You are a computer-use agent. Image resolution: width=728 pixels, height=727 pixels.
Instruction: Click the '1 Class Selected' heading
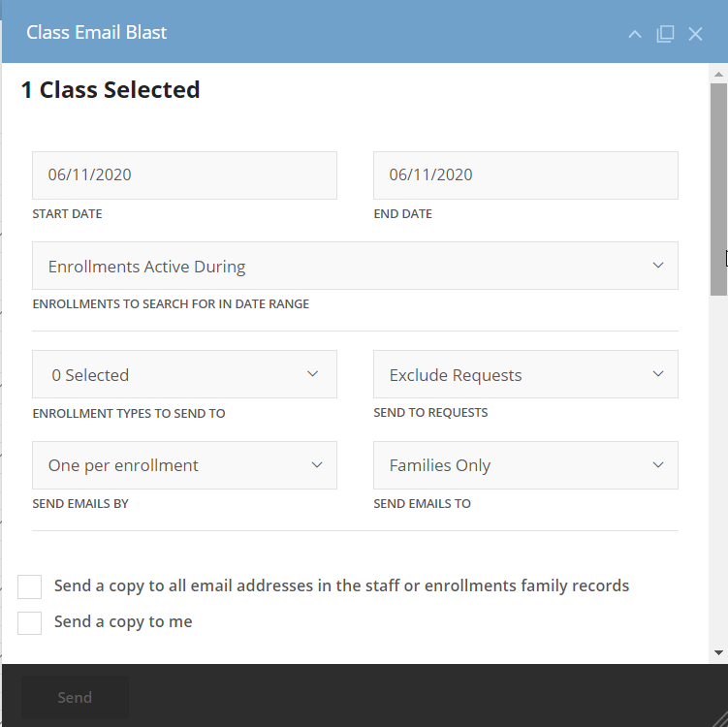pyautogui.click(x=111, y=89)
